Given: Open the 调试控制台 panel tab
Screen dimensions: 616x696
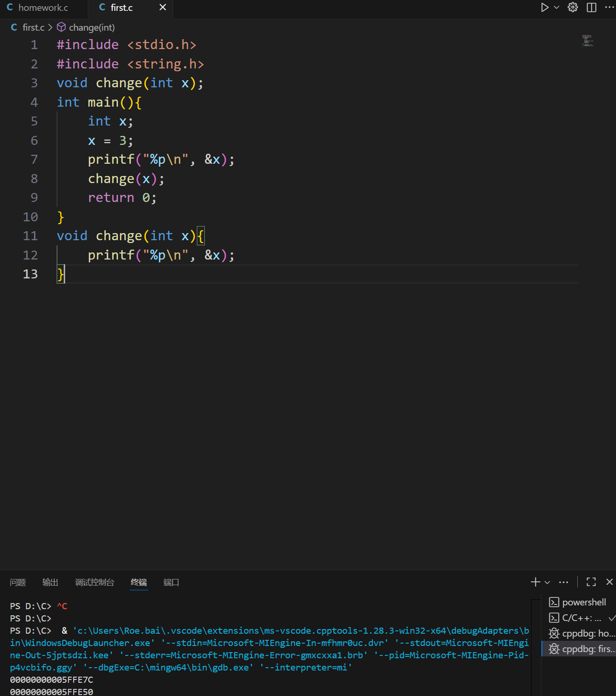Looking at the screenshot, I should click(94, 582).
